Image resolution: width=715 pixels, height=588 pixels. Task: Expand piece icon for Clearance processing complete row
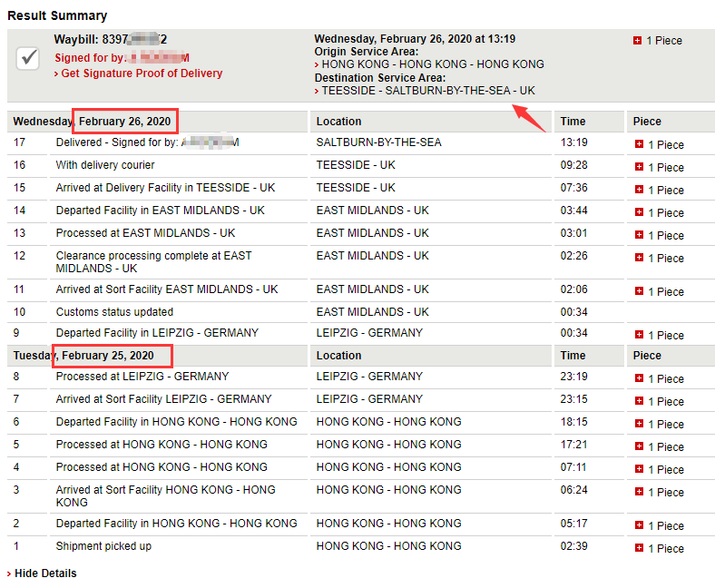(639, 258)
